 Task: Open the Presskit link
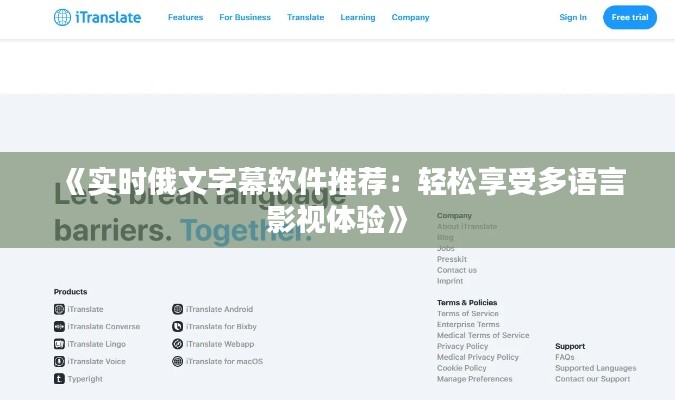coord(452,259)
